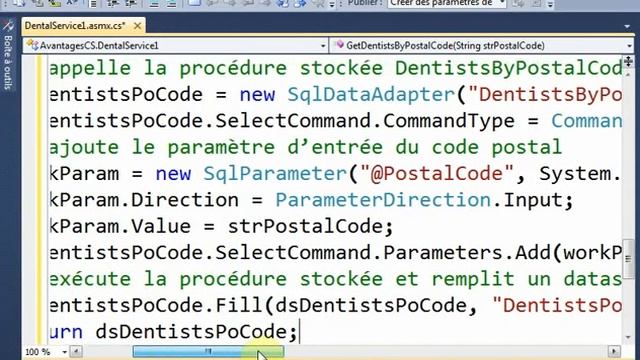
Task: Click the "DentistsByPo string on SqlDataAdapter line
Action: pyautogui.click(x=545, y=95)
